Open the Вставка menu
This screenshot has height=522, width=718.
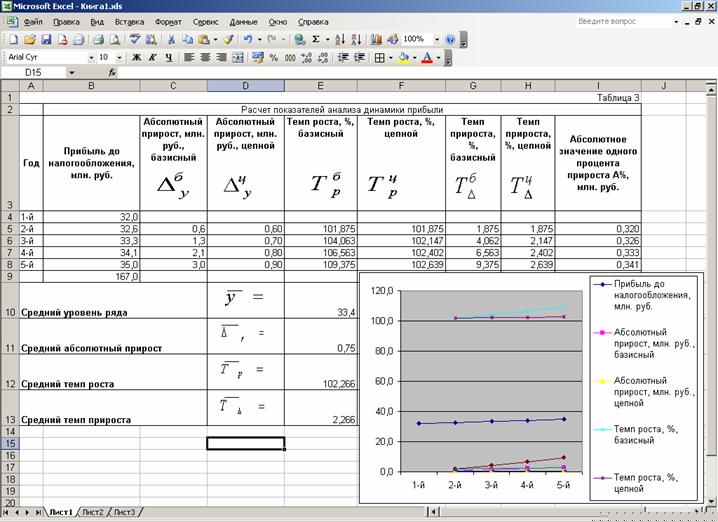click(129, 22)
